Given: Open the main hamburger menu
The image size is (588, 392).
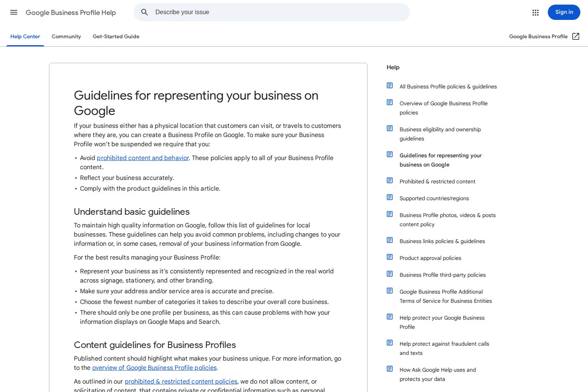Looking at the screenshot, I should click(x=14, y=12).
